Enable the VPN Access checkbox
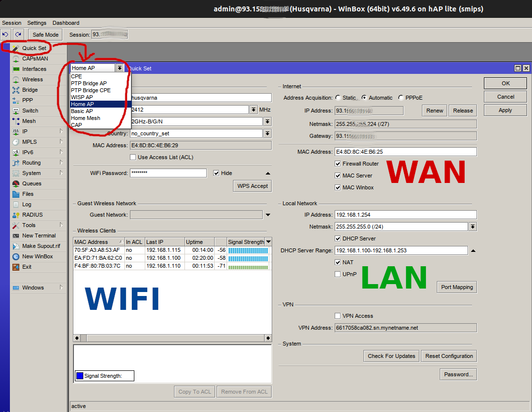Screen dimensions: 532x412 click(x=338, y=316)
